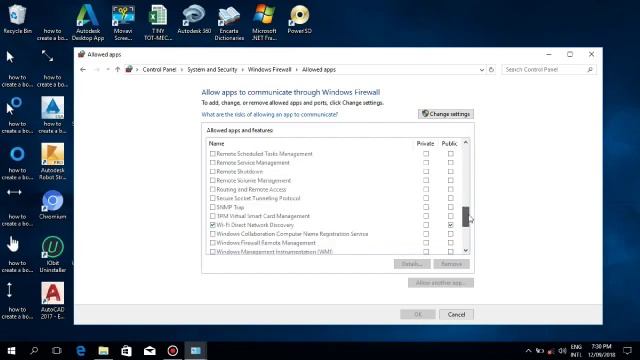This screenshot has height=360, width=640.
Task: Open the Movavi Screen shortcut
Action: click(x=123, y=22)
